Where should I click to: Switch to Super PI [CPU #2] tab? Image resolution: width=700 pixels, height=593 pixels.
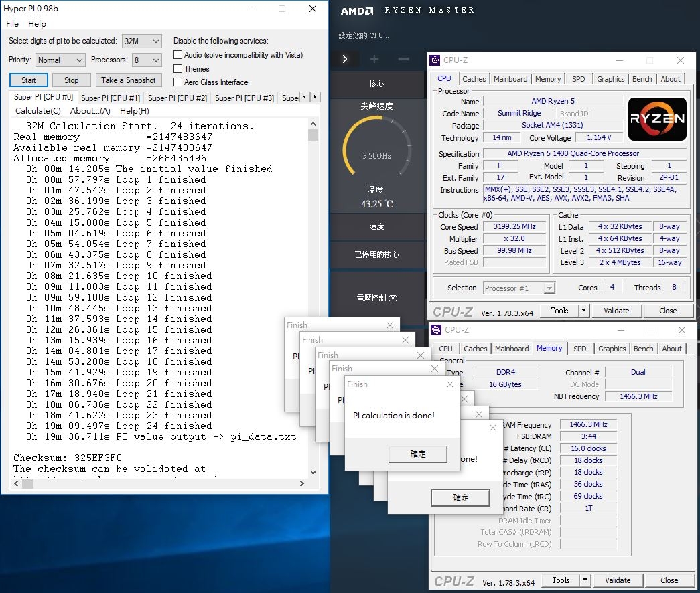point(178,98)
